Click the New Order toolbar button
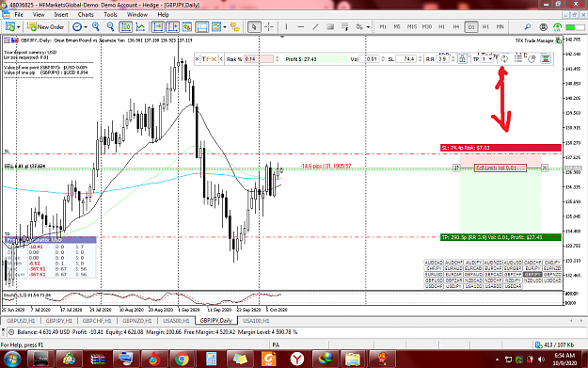 [x=46, y=27]
